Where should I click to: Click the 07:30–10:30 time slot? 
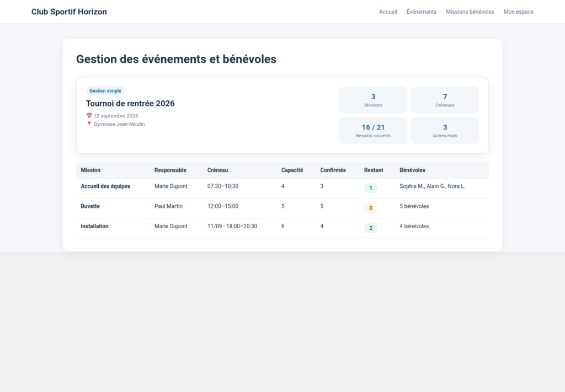223,186
